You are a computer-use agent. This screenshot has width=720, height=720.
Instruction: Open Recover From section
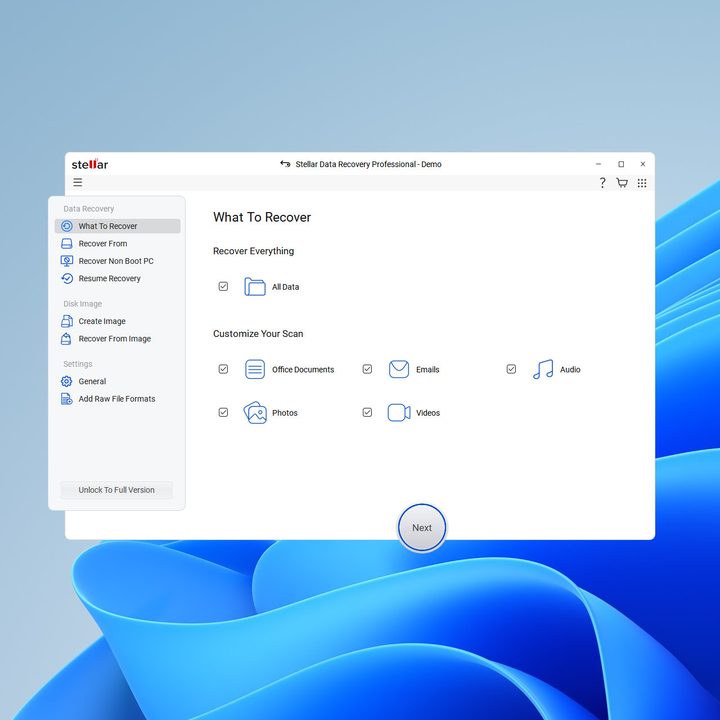click(118, 243)
